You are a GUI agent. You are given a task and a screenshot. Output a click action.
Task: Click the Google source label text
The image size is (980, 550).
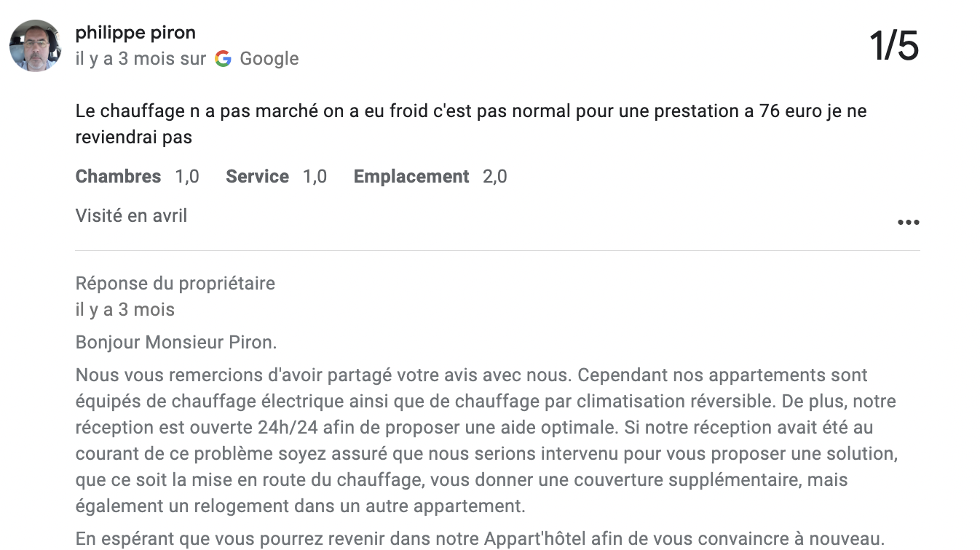(x=269, y=59)
